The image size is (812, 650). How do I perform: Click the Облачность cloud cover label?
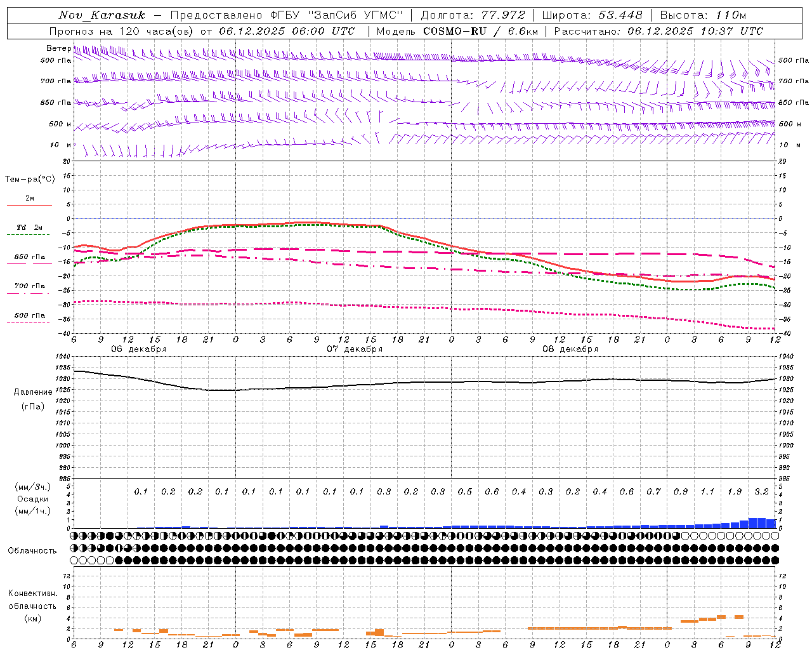click(x=32, y=551)
